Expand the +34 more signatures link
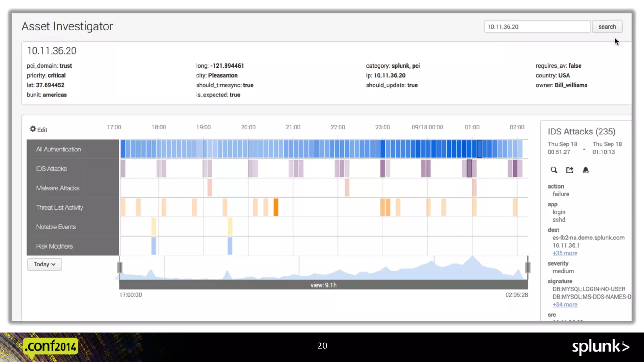Screen dimensions: 644x362 click(565, 304)
